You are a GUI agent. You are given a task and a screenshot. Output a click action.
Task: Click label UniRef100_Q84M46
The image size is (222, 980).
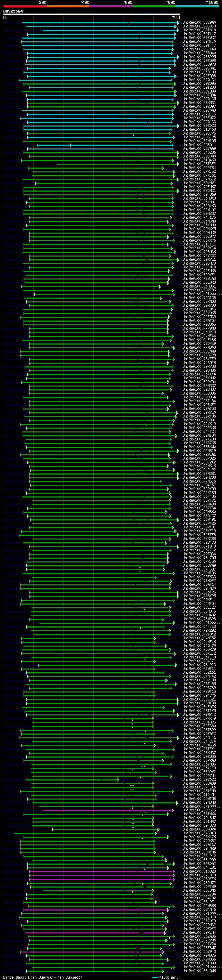click(199, 909)
